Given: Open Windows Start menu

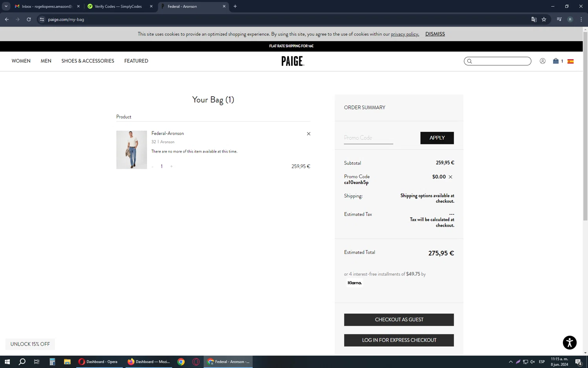Looking at the screenshot, I should pyautogui.click(x=7, y=362).
